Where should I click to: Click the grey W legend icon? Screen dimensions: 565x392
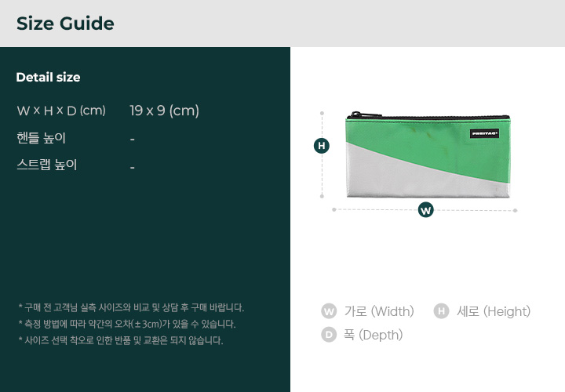329,311
